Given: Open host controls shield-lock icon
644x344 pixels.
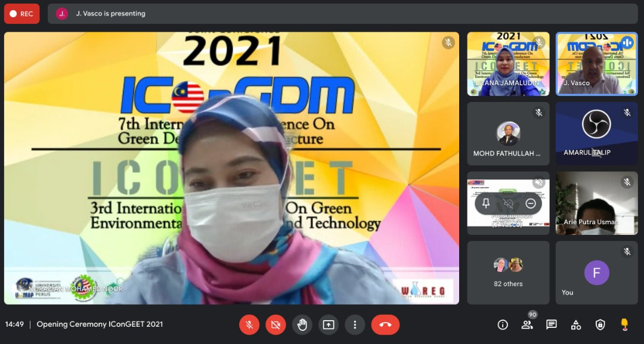Looking at the screenshot, I should click(x=600, y=324).
